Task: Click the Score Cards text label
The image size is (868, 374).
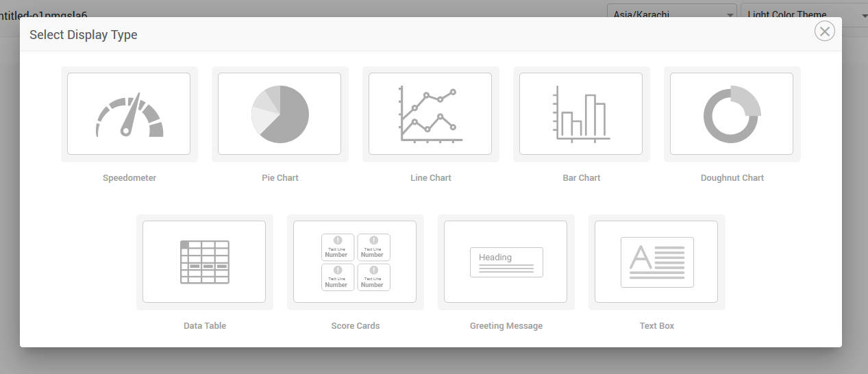Action: pos(356,326)
